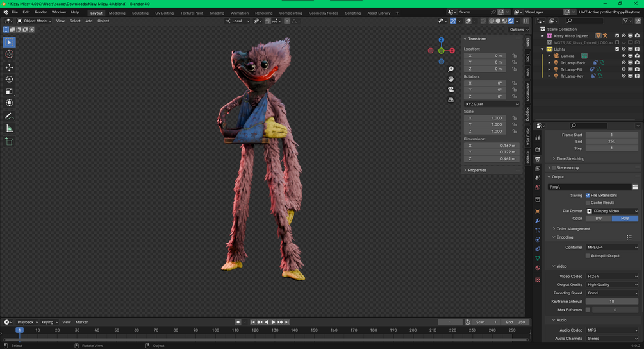Click the pan view hand icon
Viewport: 644px width, 349px height.
[x=450, y=79]
